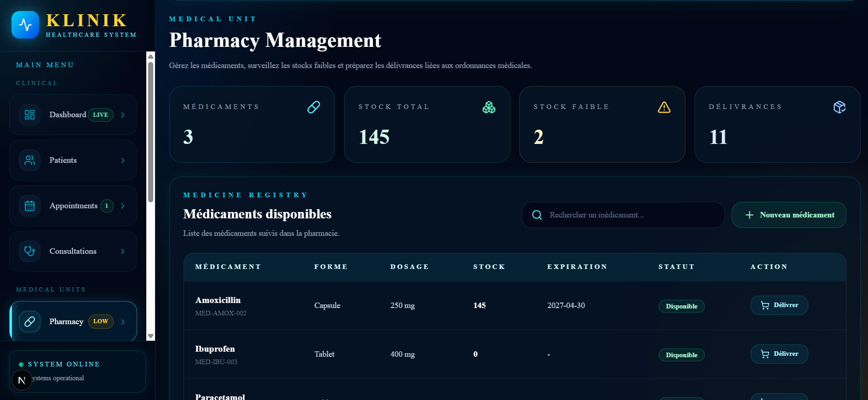The height and width of the screenshot is (400, 868).
Task: Click the 400 mg dosage cell
Action: pos(402,354)
